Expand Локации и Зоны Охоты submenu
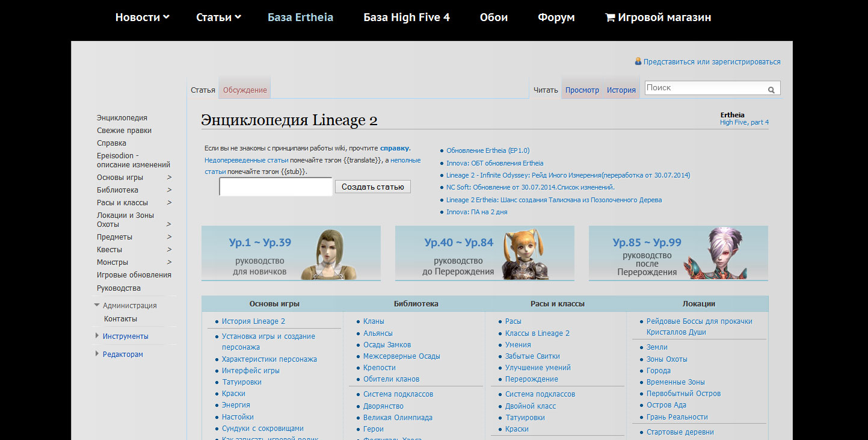868x440 pixels. 170,225
